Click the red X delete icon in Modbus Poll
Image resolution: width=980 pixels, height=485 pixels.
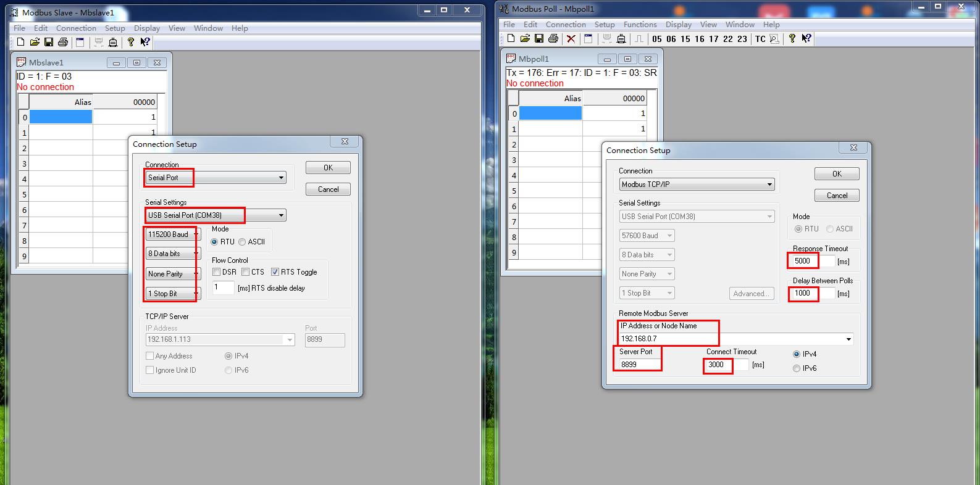click(x=571, y=38)
